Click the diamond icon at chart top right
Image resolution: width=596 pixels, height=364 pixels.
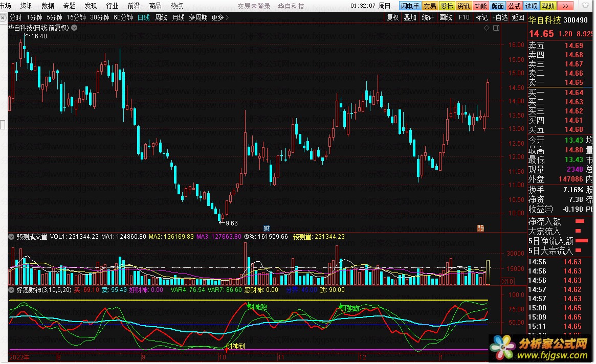tap(487, 28)
